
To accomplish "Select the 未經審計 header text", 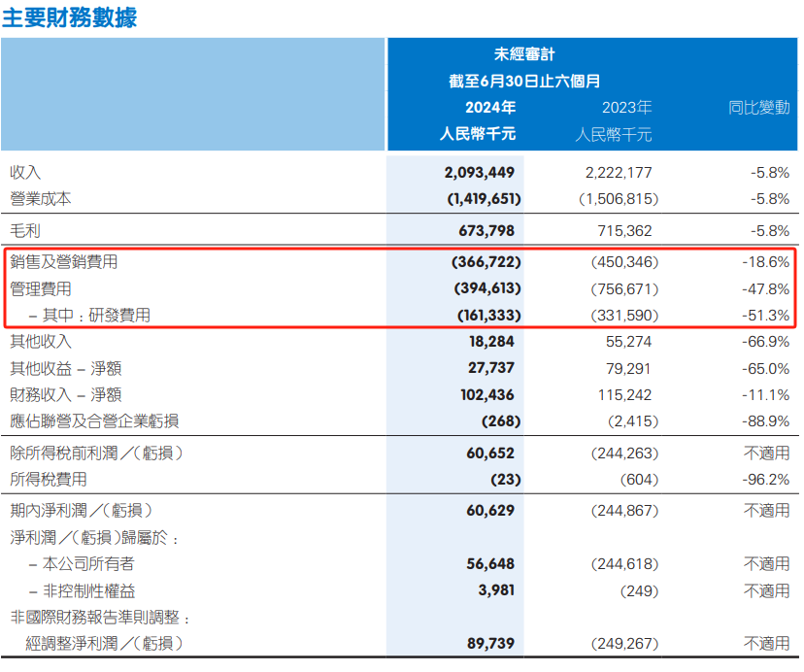I will [x=524, y=55].
